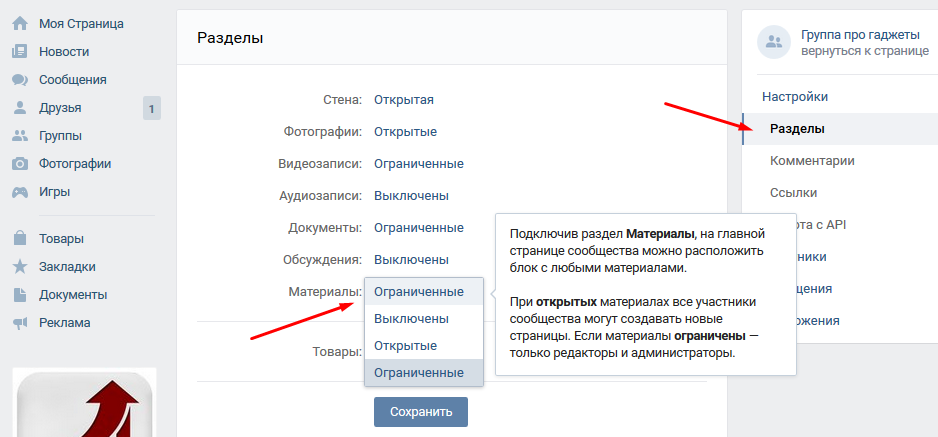Change the Документы section setting showing Ограниченные
The image size is (938, 437).
tap(419, 228)
